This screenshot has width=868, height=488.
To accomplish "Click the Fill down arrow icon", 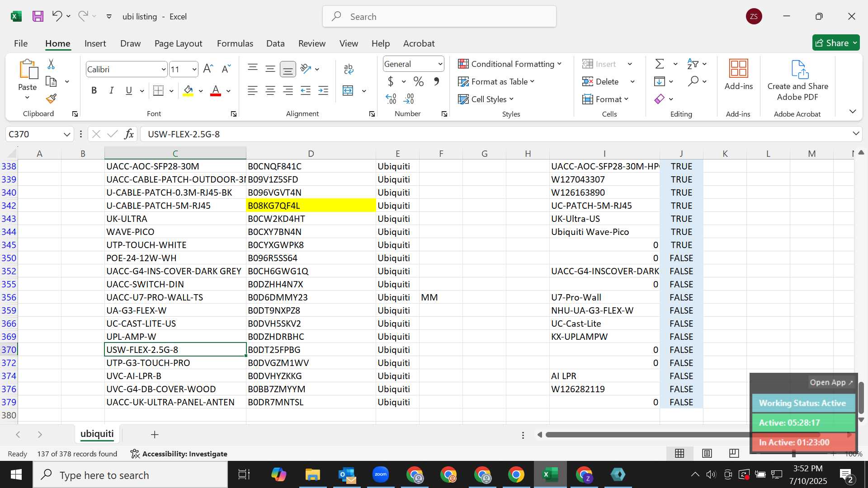I will pyautogui.click(x=660, y=81).
